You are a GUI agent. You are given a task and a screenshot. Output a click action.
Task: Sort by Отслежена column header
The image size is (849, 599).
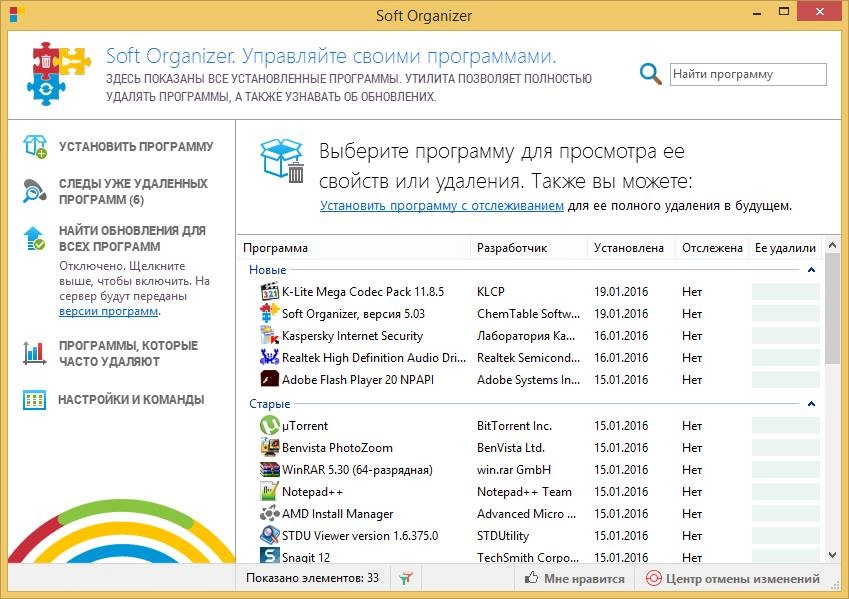(x=712, y=248)
